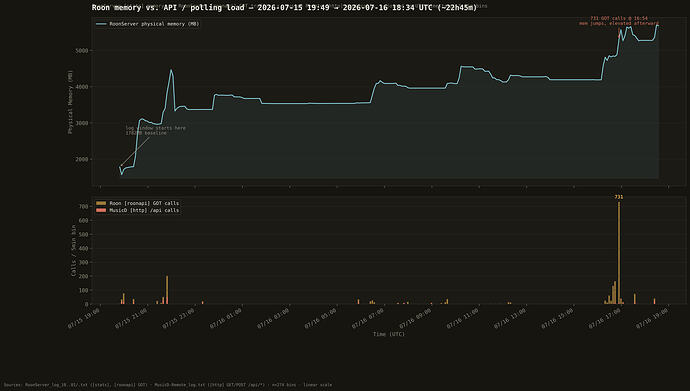Click the red legend swatch for MusicD /api calls

click(x=101, y=210)
